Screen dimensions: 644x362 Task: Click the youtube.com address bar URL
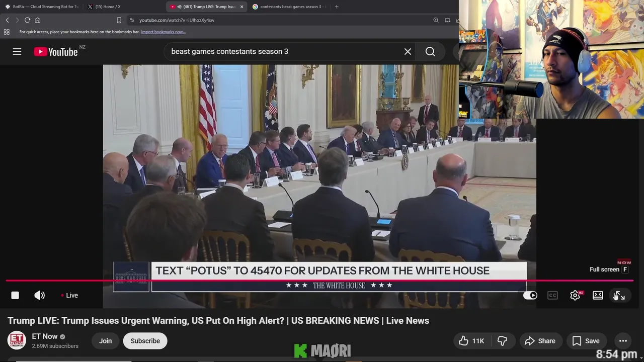click(x=177, y=20)
